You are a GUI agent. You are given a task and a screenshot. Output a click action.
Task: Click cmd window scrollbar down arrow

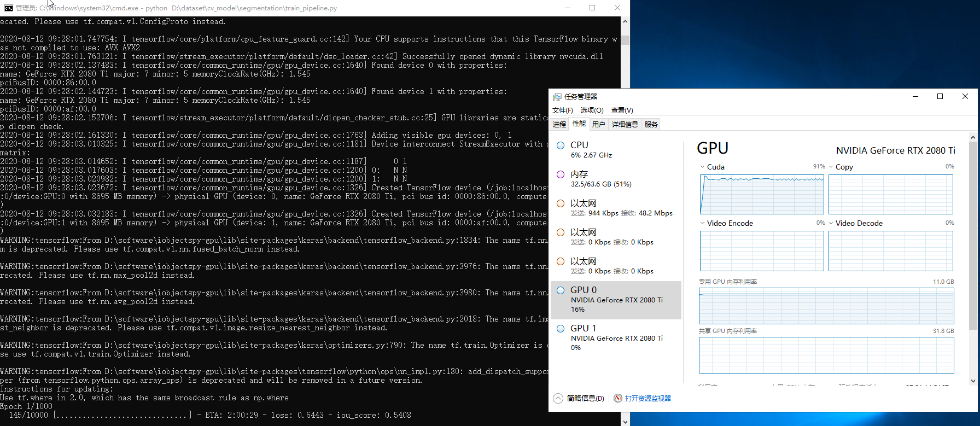[x=625, y=421]
